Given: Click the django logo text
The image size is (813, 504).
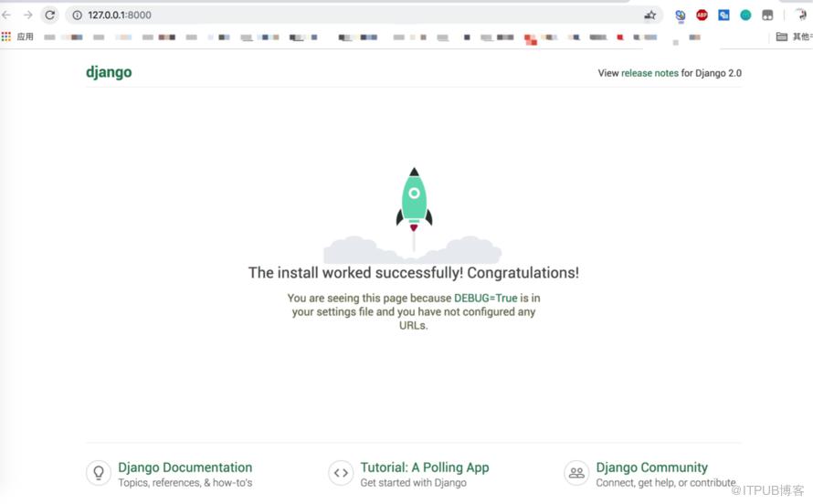Looking at the screenshot, I should [109, 72].
